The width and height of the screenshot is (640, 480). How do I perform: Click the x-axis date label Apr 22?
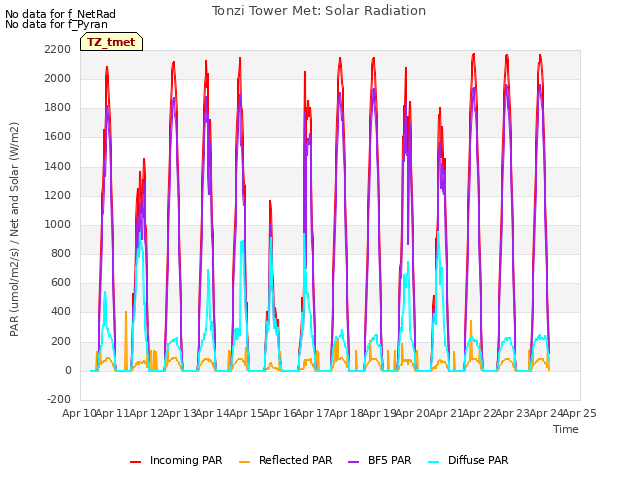coord(479,413)
